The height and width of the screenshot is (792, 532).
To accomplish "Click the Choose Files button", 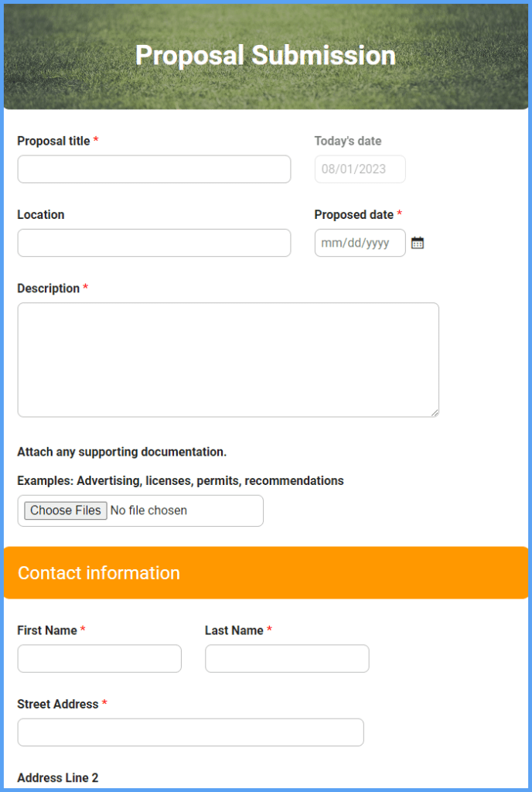I will (64, 510).
